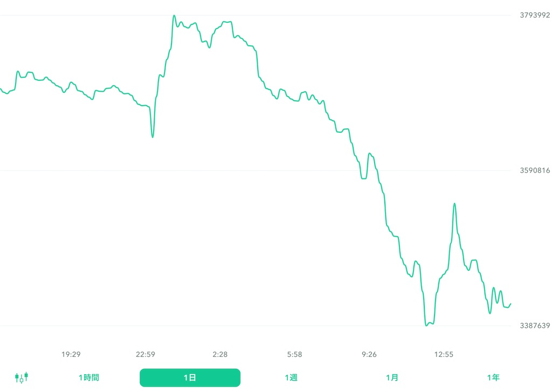Click the end point of the price line

tap(510, 305)
